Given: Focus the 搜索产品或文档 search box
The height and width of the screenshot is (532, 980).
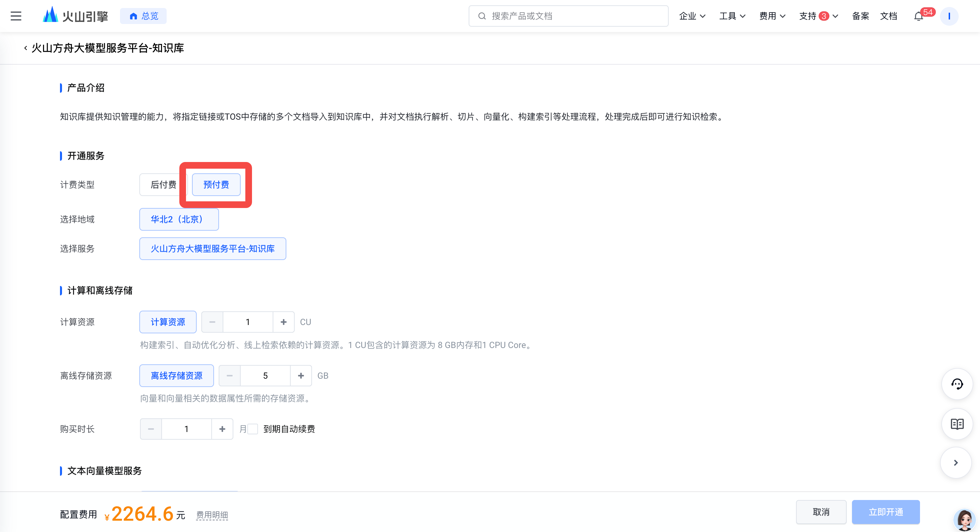Looking at the screenshot, I should tap(568, 16).
